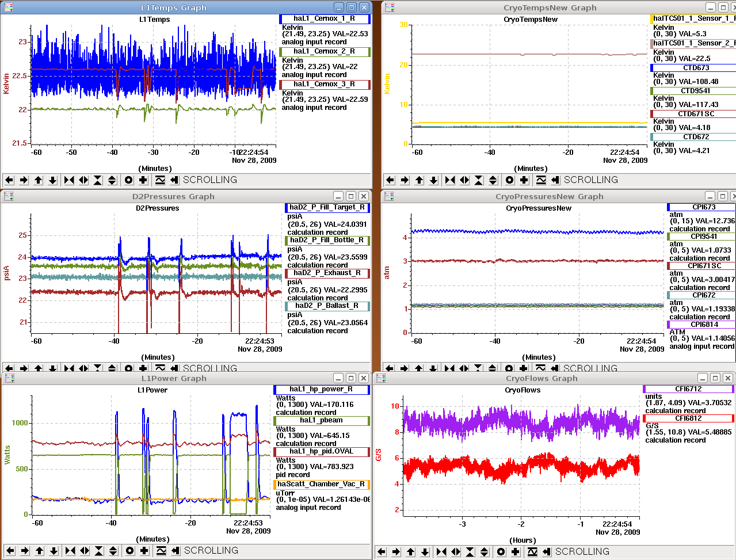This screenshot has width=736, height=560.
Task: Expand the time axis in L1Power Graph
Action: (85, 551)
